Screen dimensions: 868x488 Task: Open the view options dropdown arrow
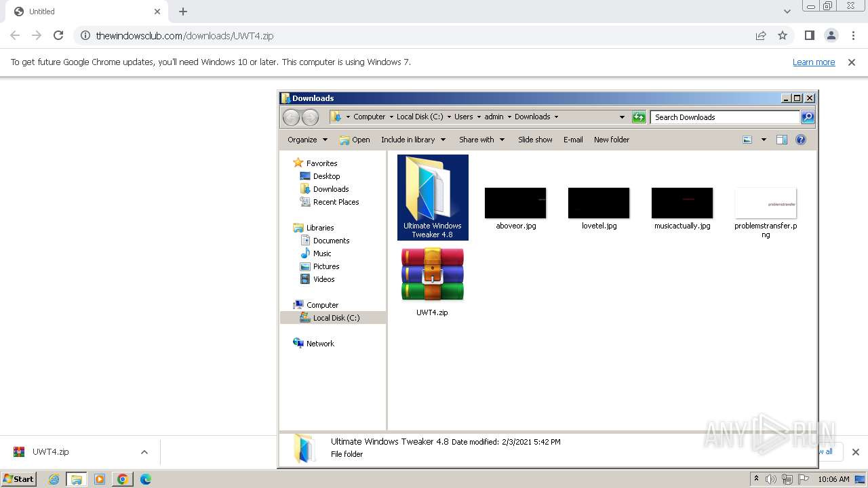point(764,140)
